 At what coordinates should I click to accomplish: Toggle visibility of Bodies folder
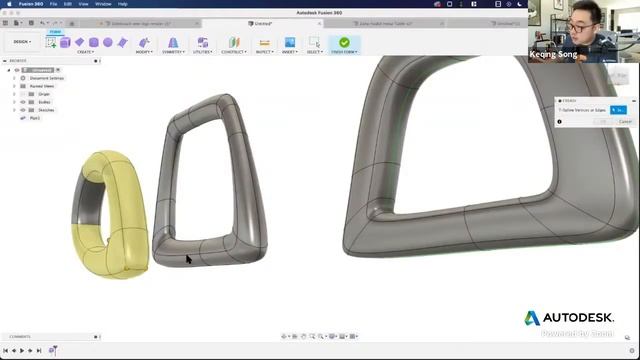pos(23,102)
